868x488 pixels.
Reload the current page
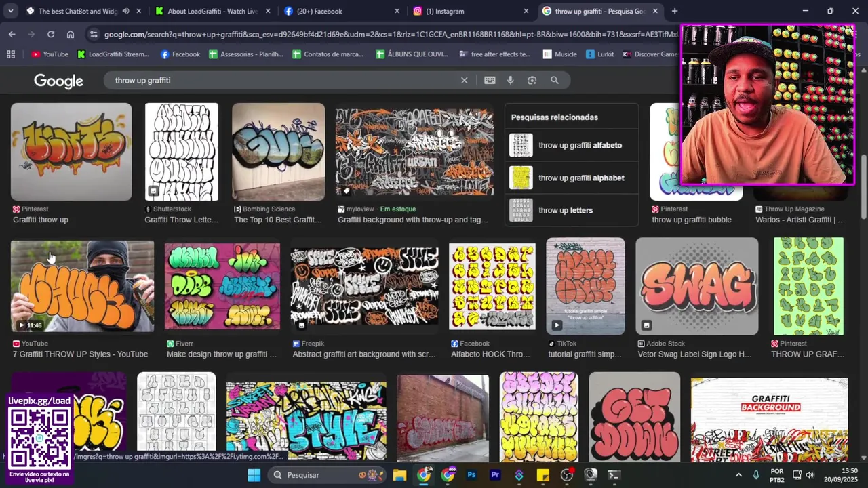pos(51,34)
